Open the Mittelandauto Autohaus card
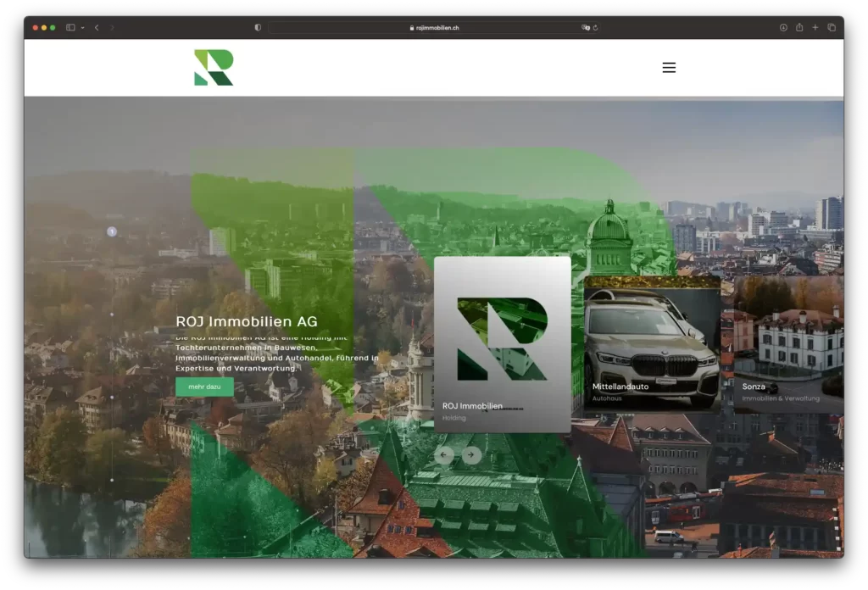Image resolution: width=868 pixels, height=590 pixels. coord(651,343)
